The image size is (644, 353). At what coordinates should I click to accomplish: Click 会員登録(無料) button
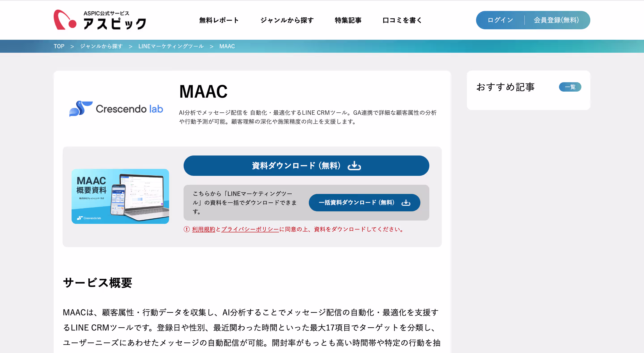(556, 20)
